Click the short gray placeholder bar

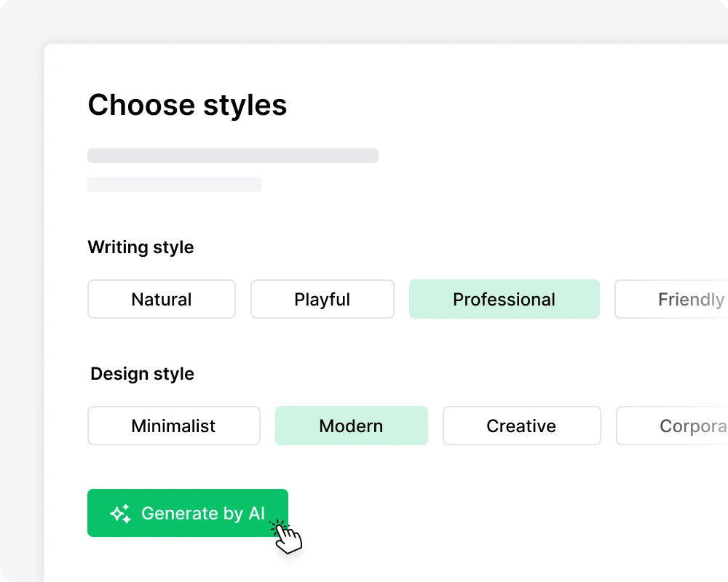point(175,185)
